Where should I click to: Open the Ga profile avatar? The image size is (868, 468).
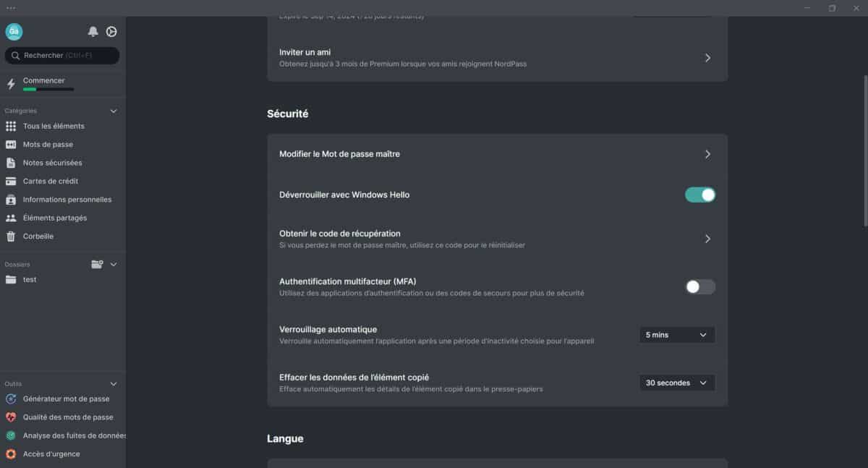[14, 32]
